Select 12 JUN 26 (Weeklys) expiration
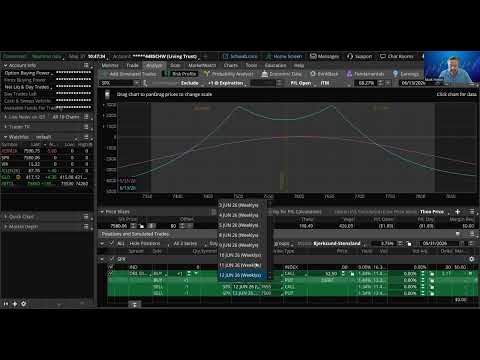This screenshot has width=480, height=360. tap(243, 276)
